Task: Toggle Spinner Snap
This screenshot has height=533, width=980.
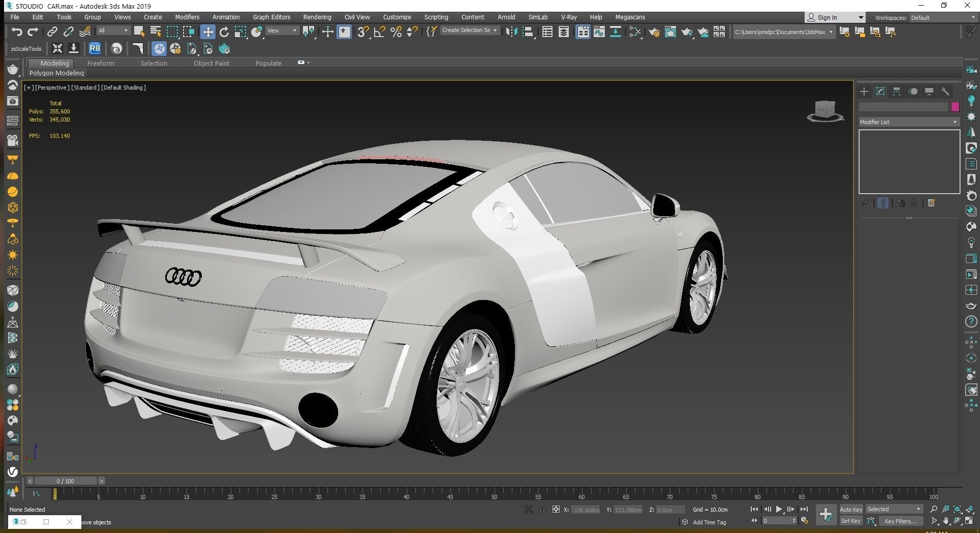Action: pyautogui.click(x=412, y=32)
